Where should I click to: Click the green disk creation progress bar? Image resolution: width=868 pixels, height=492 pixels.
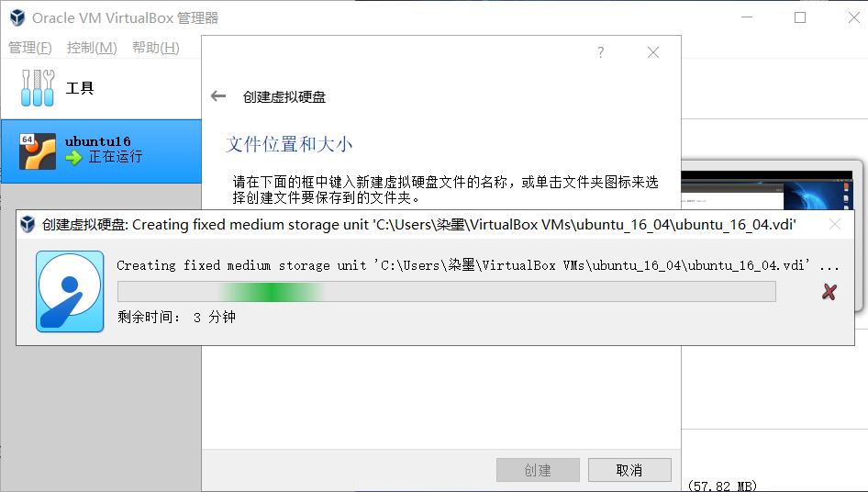(446, 291)
